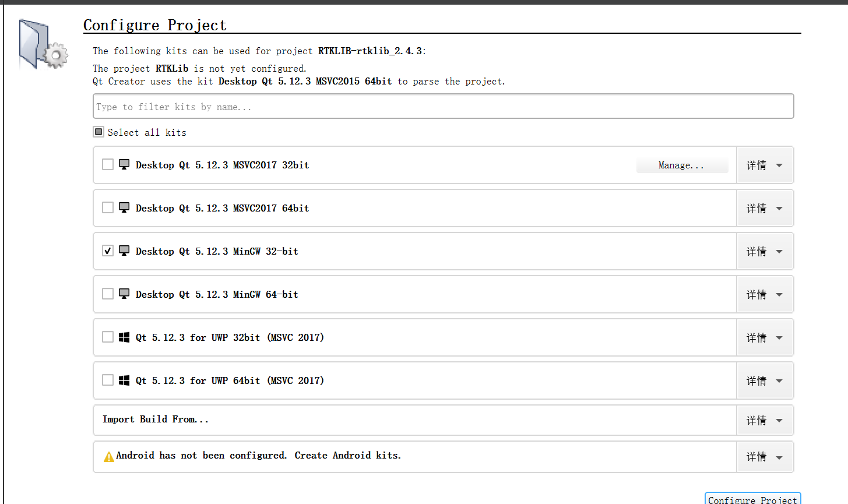Expand details for the Android kits row

pyautogui.click(x=765, y=457)
